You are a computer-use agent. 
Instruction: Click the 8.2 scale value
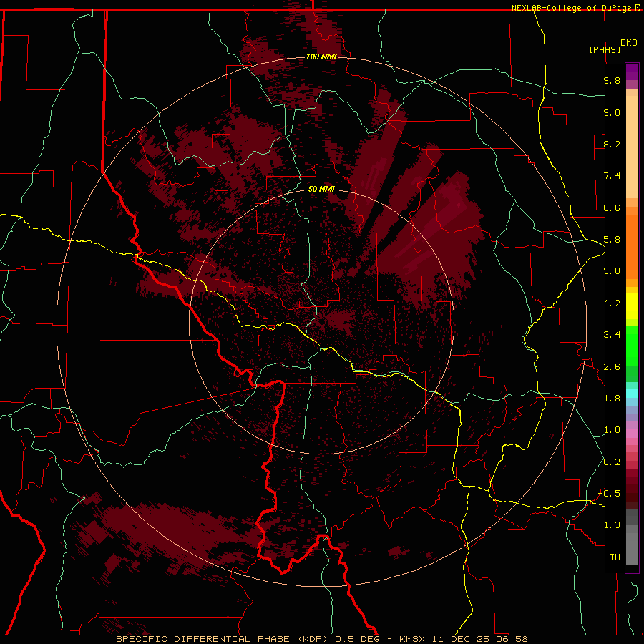point(612,144)
